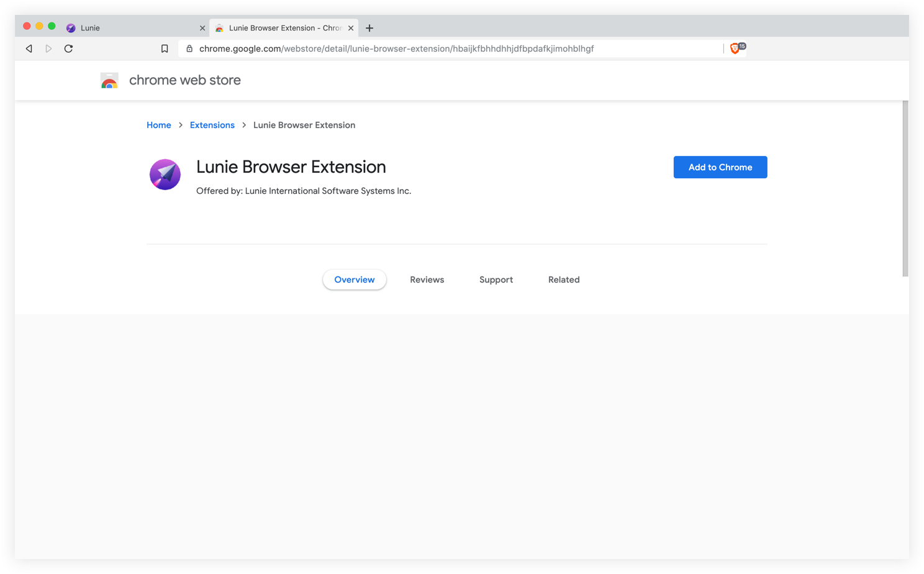Open the Overview tab
The height and width of the screenshot is (574, 924).
click(x=355, y=280)
